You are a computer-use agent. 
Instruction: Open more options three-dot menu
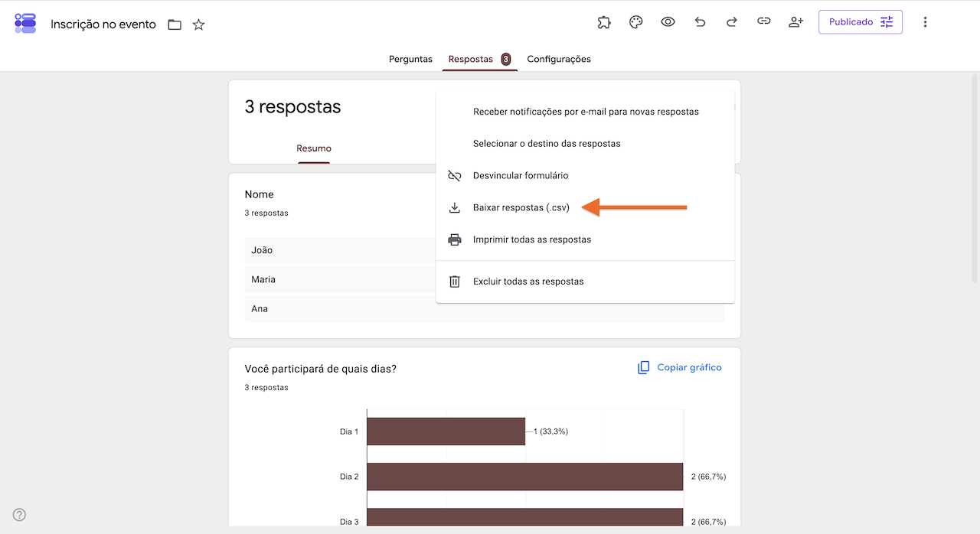tap(925, 22)
